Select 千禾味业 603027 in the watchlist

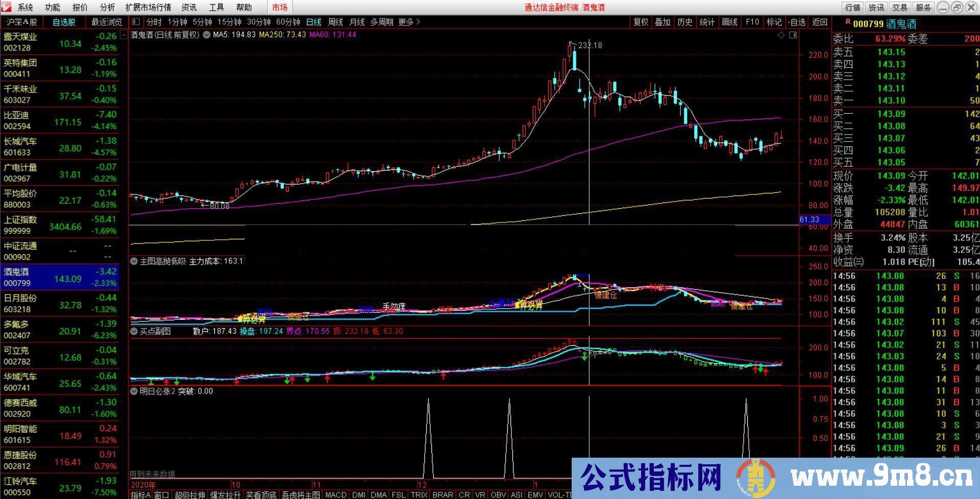pyautogui.click(x=60, y=94)
